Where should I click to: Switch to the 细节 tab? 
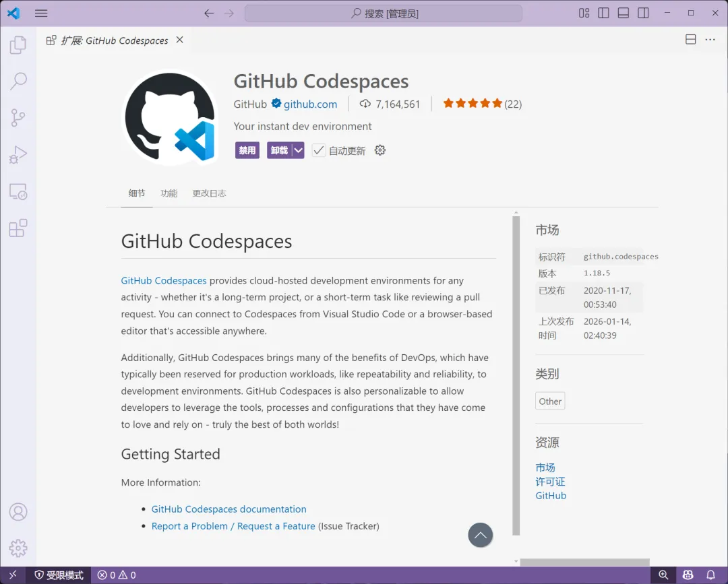click(x=137, y=193)
